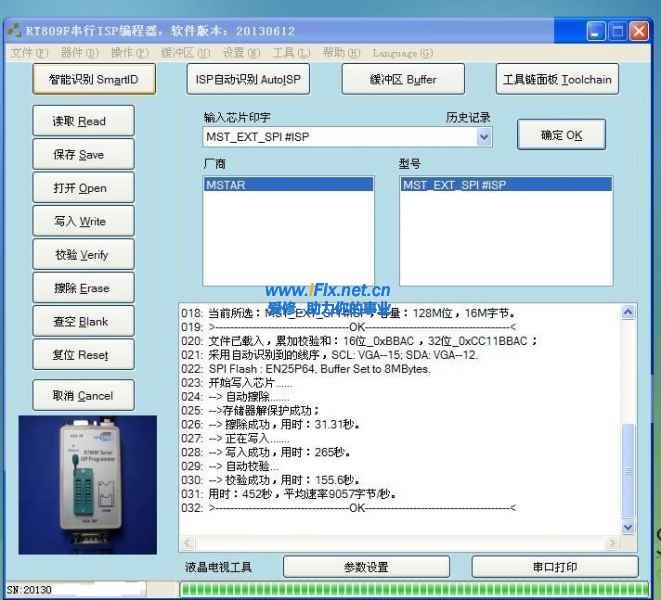This screenshot has height=600, width=661.
Task: Click log line 026 擦除成功
Action: tap(271, 424)
